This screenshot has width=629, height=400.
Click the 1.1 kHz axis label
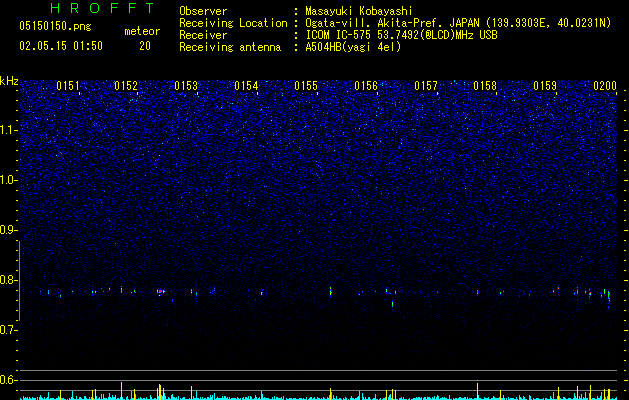pyautogui.click(x=9, y=130)
